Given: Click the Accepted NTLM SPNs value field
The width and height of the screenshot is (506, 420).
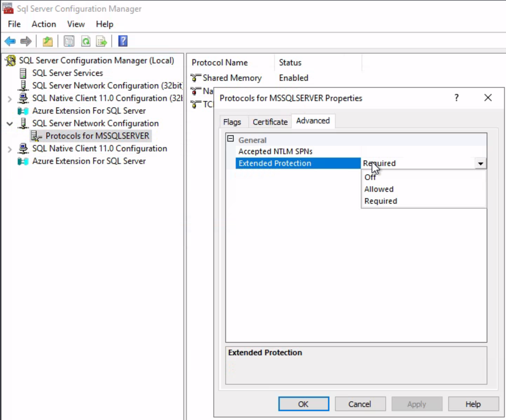Looking at the screenshot, I should click(x=424, y=151).
